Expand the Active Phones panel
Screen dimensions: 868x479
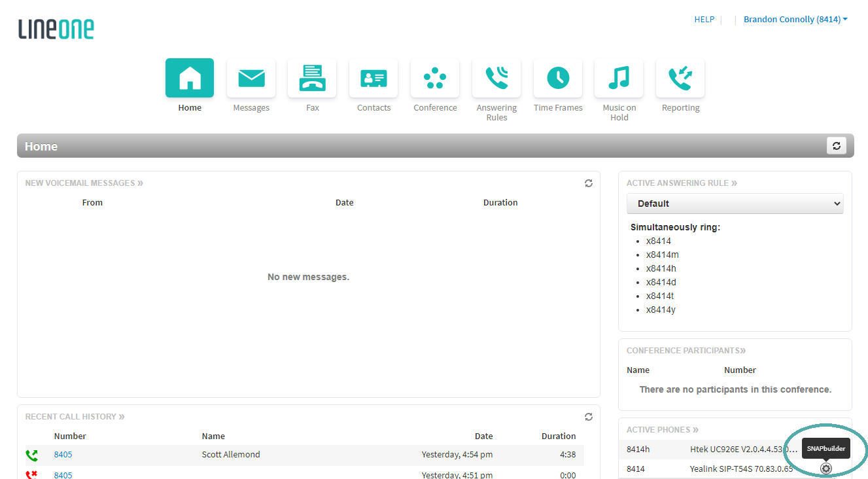point(662,429)
